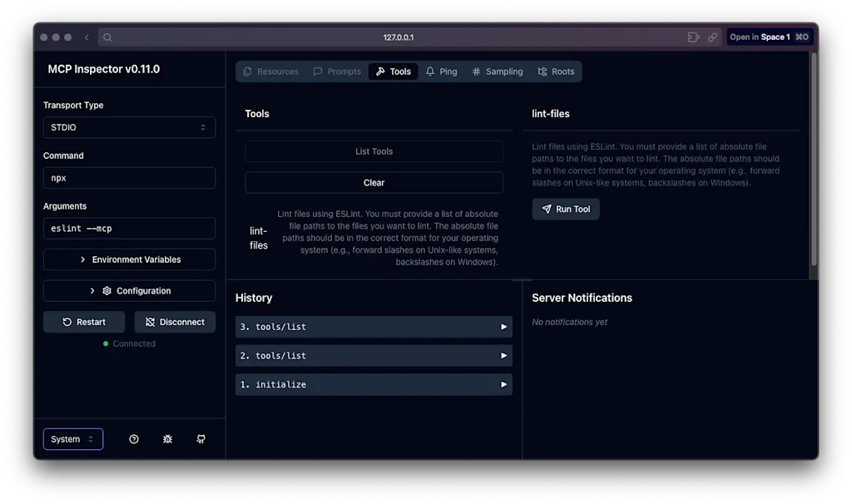Expand the Environment Variables section
Image resolution: width=852 pixels, height=504 pixels.
pyautogui.click(x=129, y=259)
